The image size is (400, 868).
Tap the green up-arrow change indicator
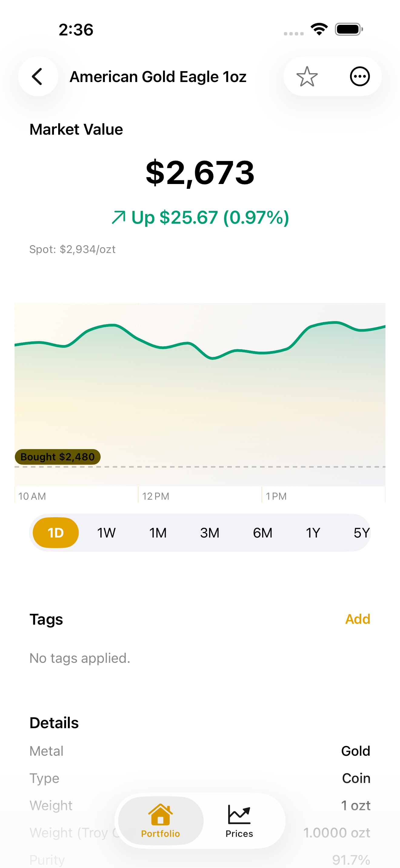pos(119,217)
